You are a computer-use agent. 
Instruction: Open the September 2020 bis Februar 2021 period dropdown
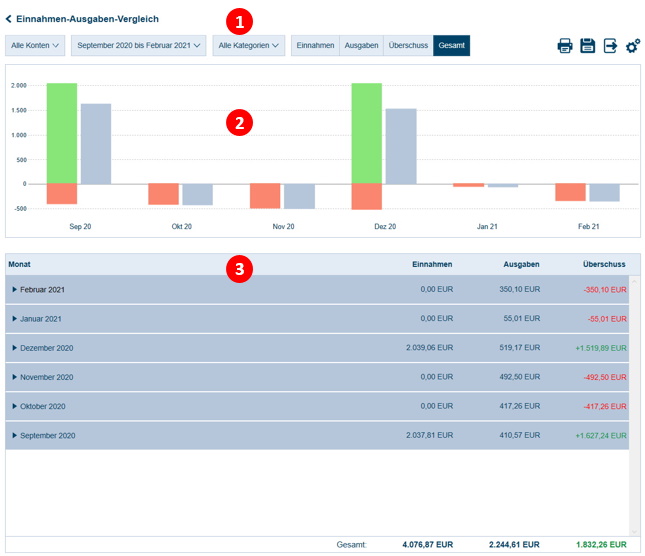click(139, 45)
